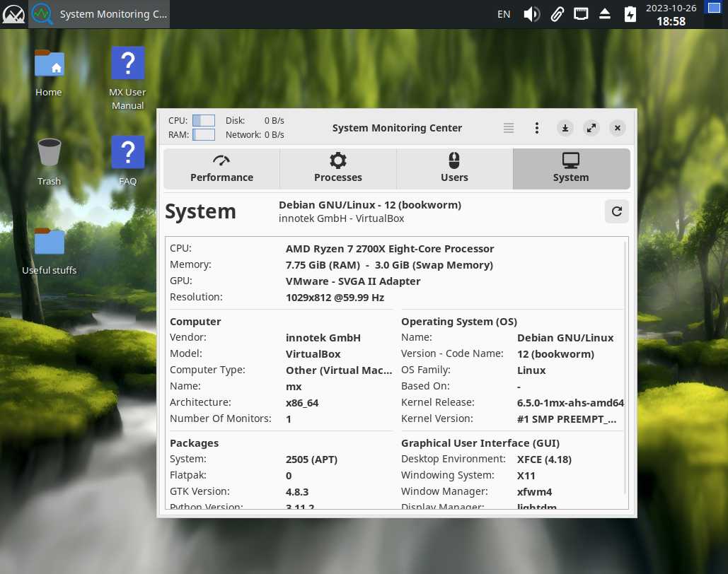The image size is (728, 574).
Task: Click the 12 (bookworm) version value
Action: coord(555,354)
